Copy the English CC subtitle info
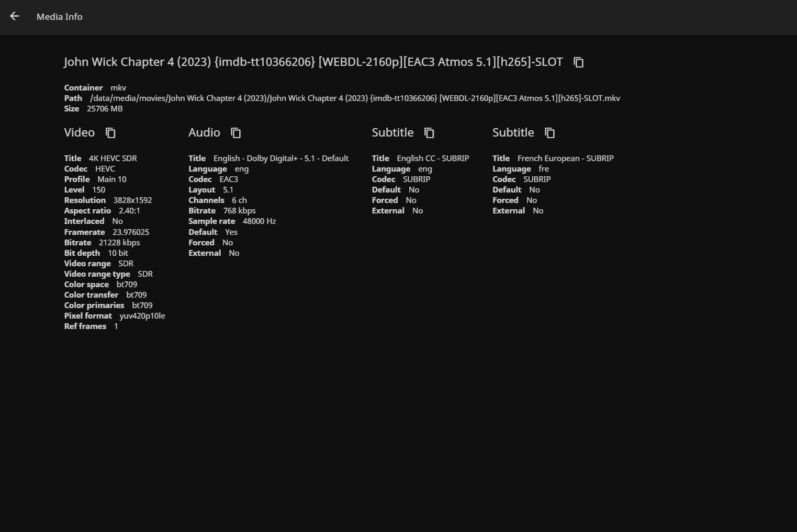The height and width of the screenshot is (532, 797). tap(429, 133)
